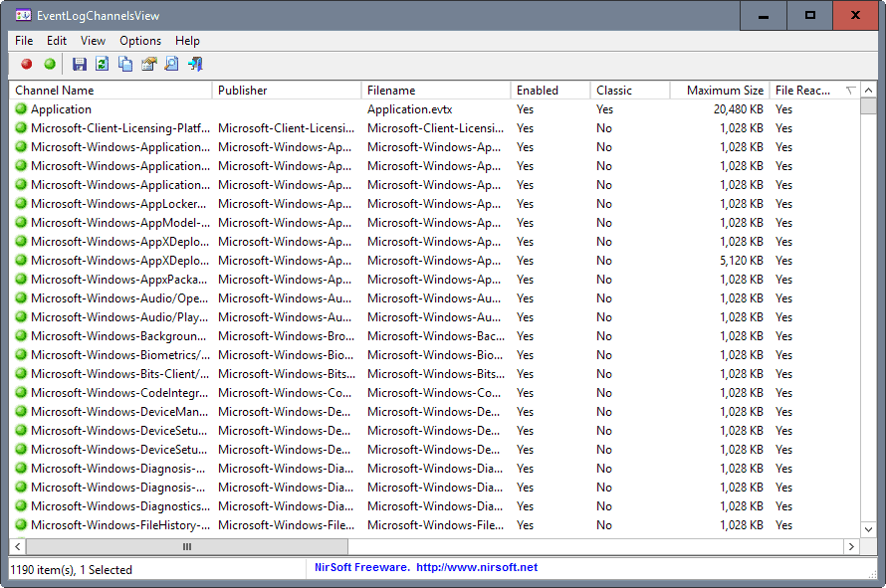Select the Microsoft-Windows-DeviceMan... channel name
The width and height of the screenshot is (886, 588).
(119, 412)
